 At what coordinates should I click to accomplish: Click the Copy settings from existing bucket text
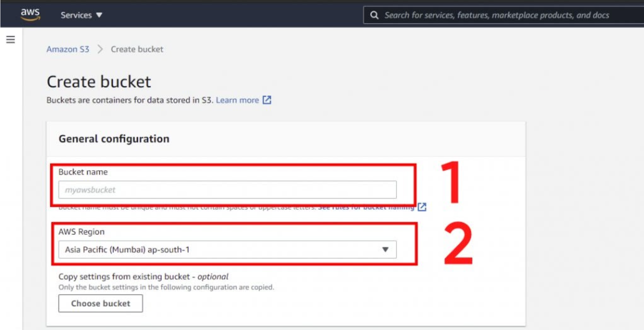[x=143, y=277]
